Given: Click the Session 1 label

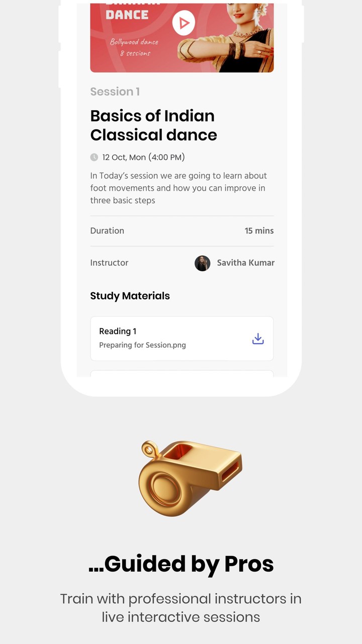Looking at the screenshot, I should 115,92.
